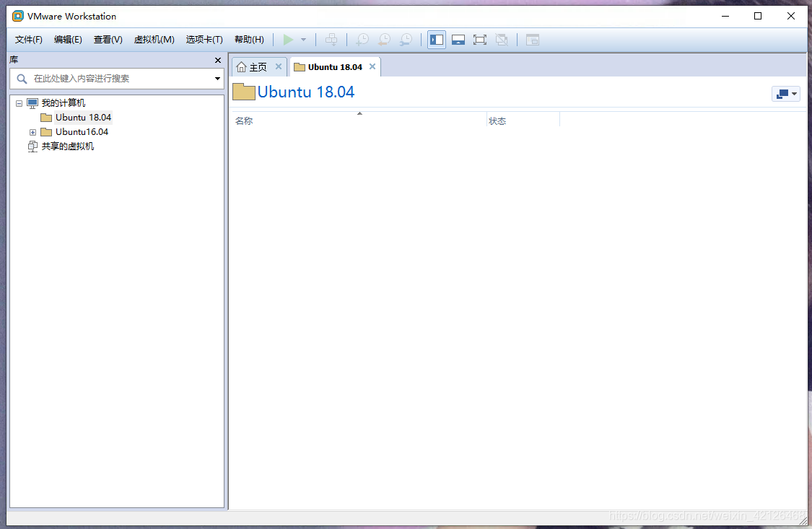Expand the Ubuntu16.04 folder node

click(32, 132)
